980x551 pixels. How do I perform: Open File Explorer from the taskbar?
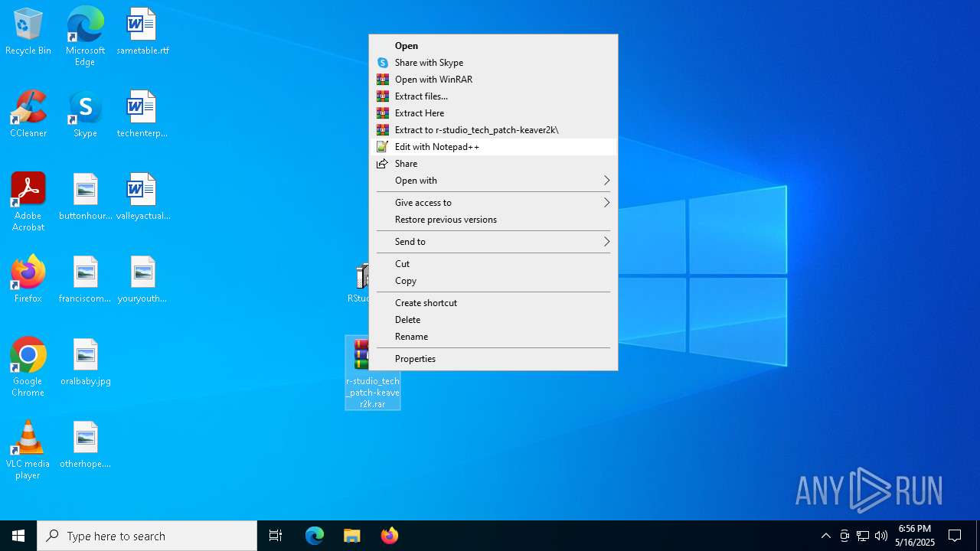pyautogui.click(x=352, y=536)
